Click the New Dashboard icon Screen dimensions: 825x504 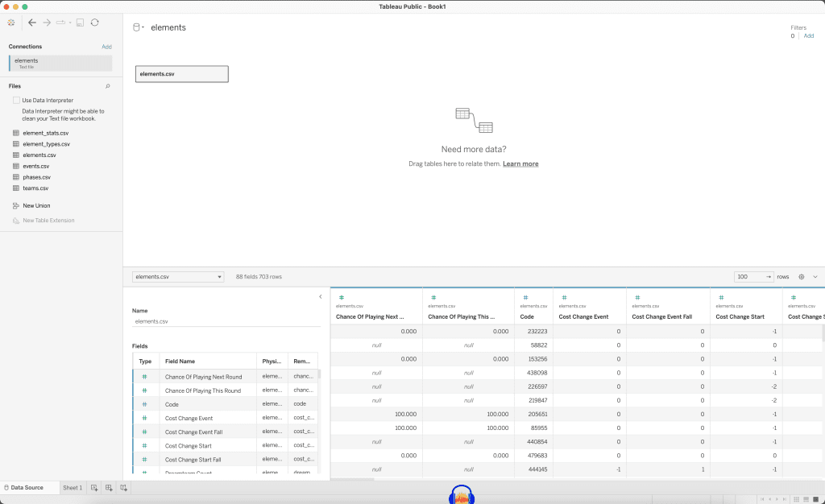[109, 488]
